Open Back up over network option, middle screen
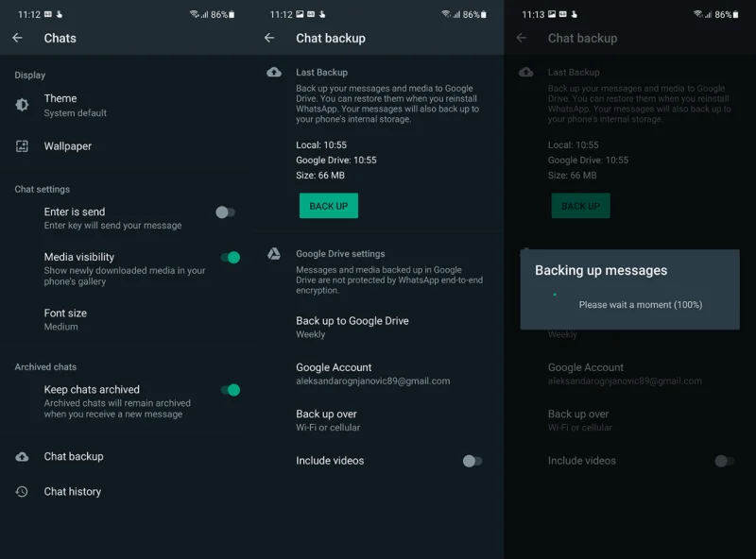The height and width of the screenshot is (559, 756). coord(378,420)
